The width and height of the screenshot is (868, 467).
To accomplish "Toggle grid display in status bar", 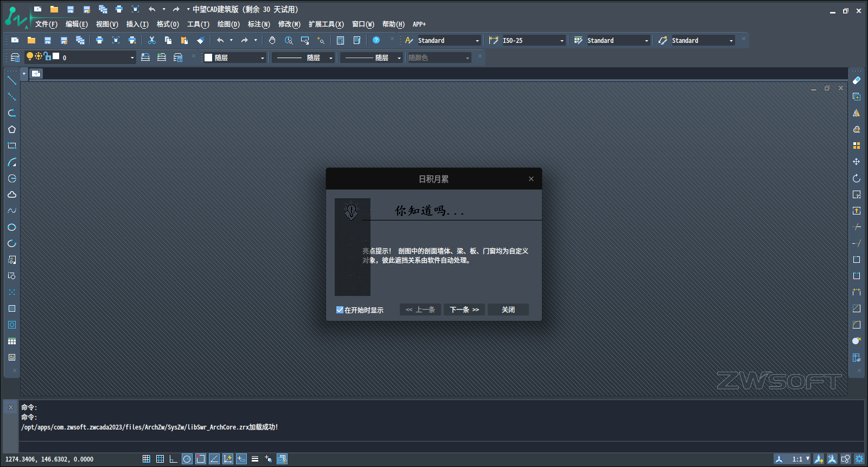I will 160,459.
